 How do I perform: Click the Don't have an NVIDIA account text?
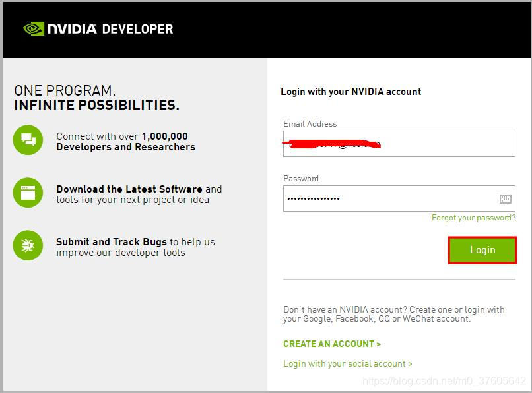pyautogui.click(x=394, y=314)
